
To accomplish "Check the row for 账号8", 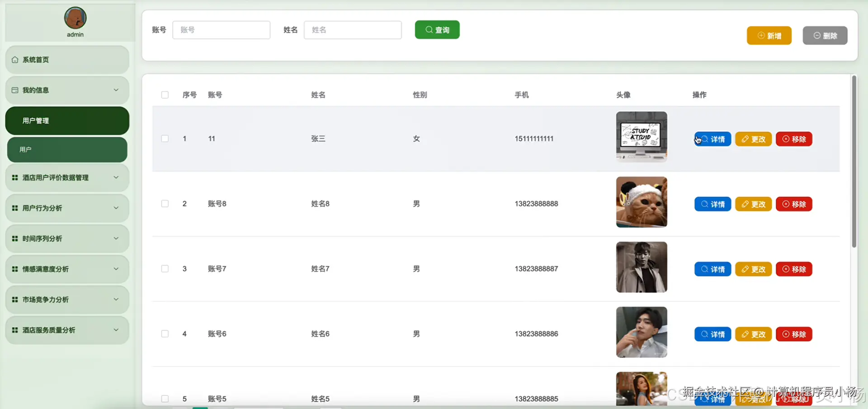I will click(x=165, y=204).
